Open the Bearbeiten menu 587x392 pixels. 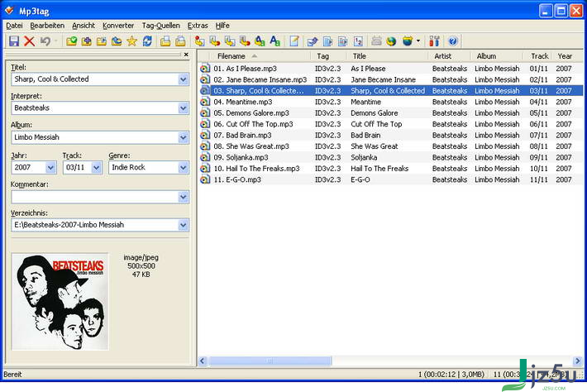[47, 26]
